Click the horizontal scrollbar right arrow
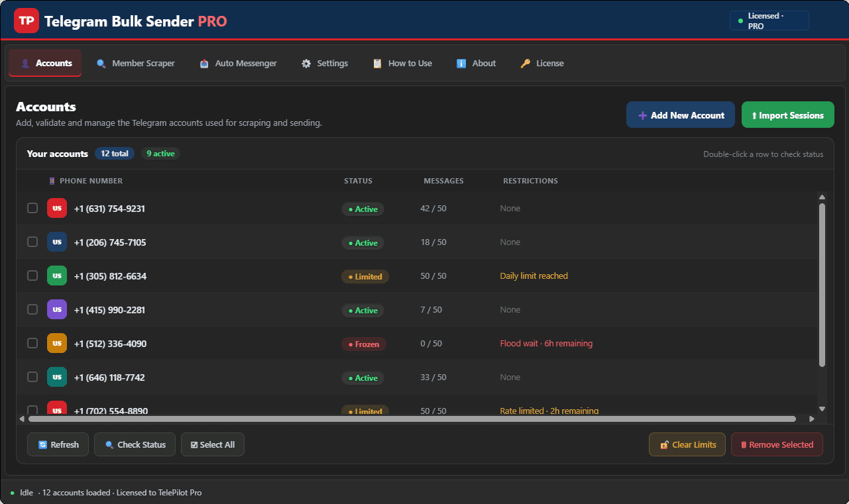The width and height of the screenshot is (849, 504). click(x=812, y=419)
